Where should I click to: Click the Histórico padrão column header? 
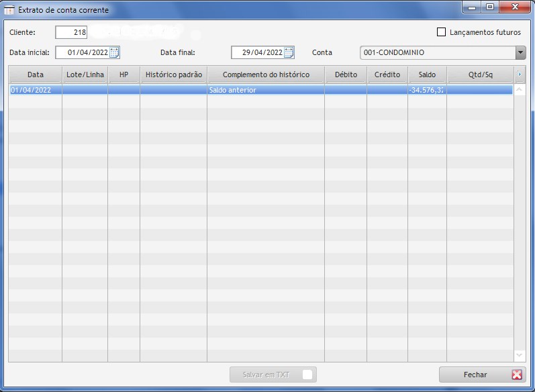click(173, 75)
